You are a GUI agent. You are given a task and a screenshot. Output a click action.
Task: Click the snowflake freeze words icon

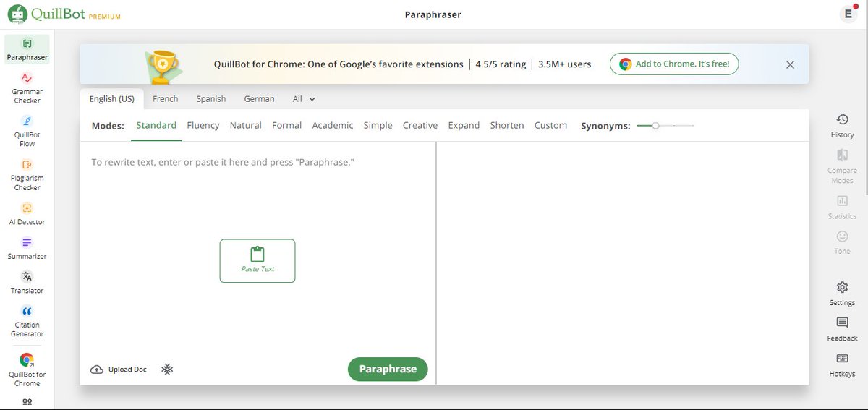(167, 370)
